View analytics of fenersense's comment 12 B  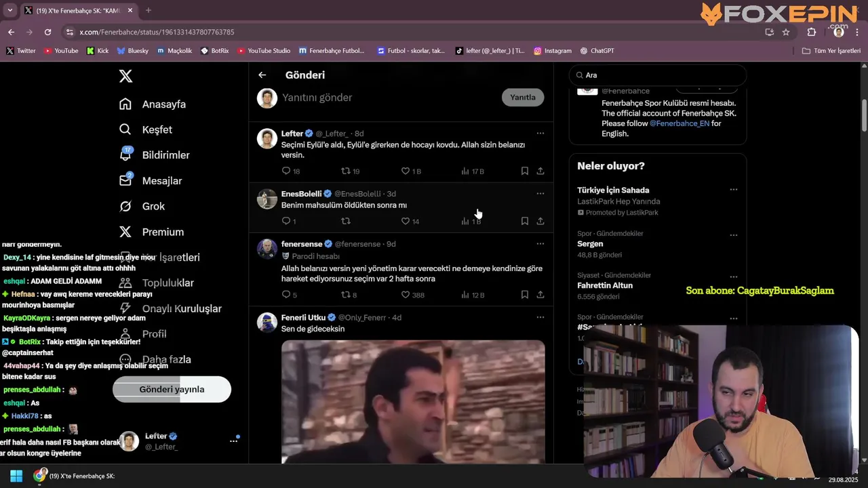pyautogui.click(x=473, y=295)
